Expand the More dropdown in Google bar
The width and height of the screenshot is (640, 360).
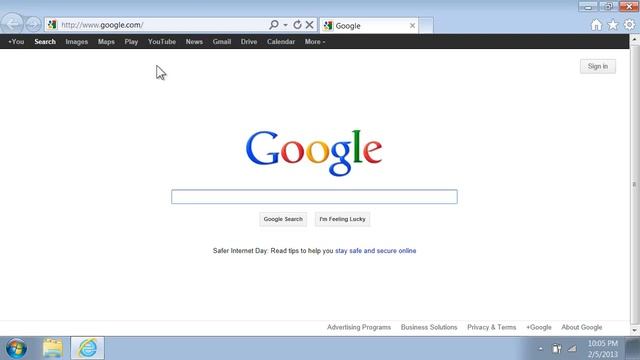[x=315, y=42]
